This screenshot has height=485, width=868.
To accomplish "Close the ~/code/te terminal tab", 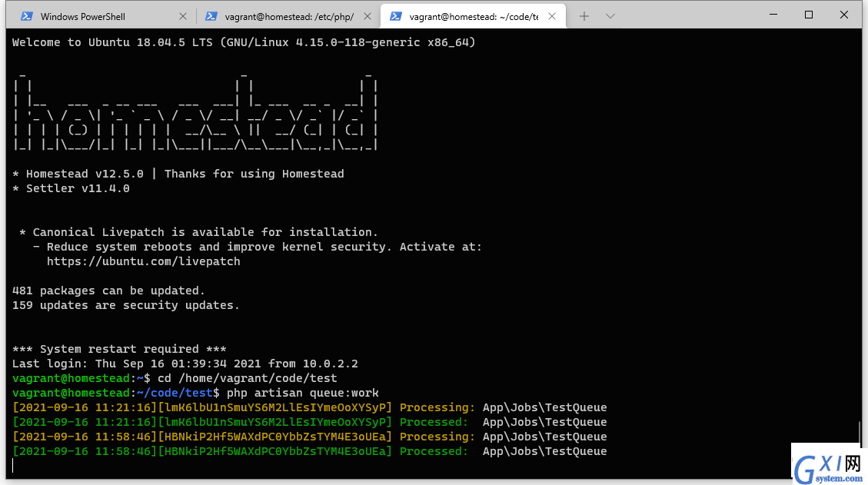I will click(552, 17).
